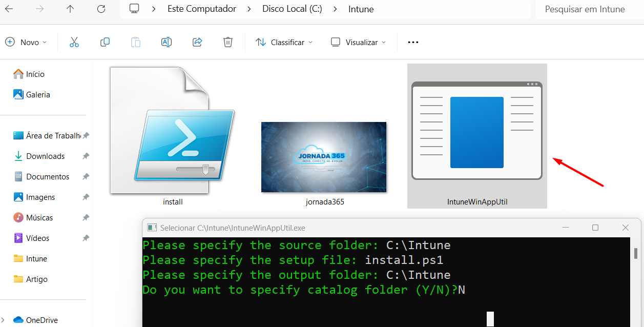Open the Downloads folder in the sidebar
Screen dimensions: 644x327
pyautogui.click(x=45, y=156)
